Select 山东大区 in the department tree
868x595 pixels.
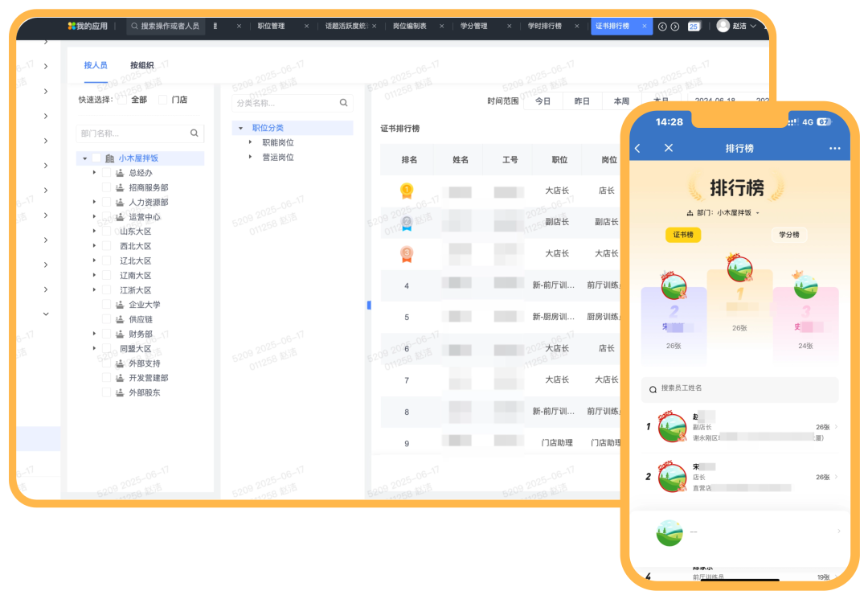coord(135,232)
